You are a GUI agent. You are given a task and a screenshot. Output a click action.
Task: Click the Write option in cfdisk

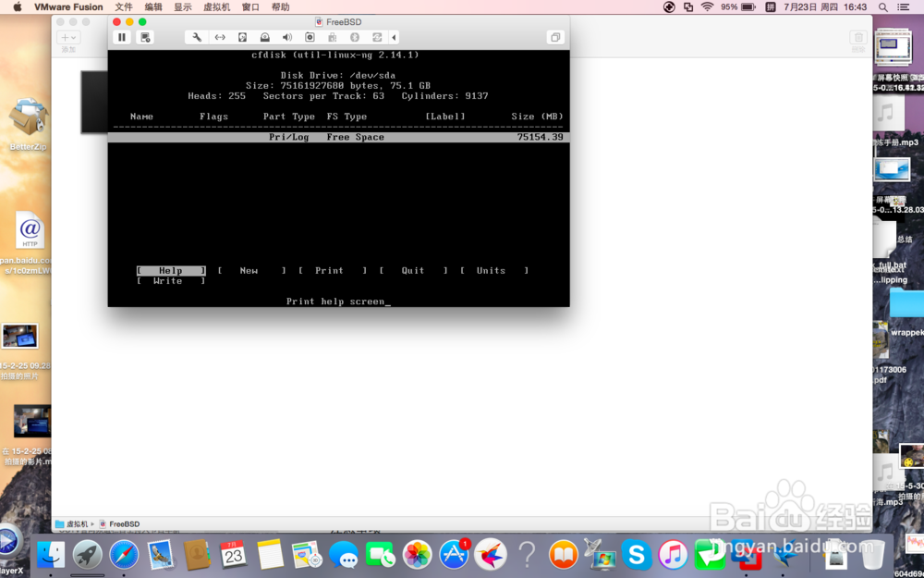coord(171,281)
